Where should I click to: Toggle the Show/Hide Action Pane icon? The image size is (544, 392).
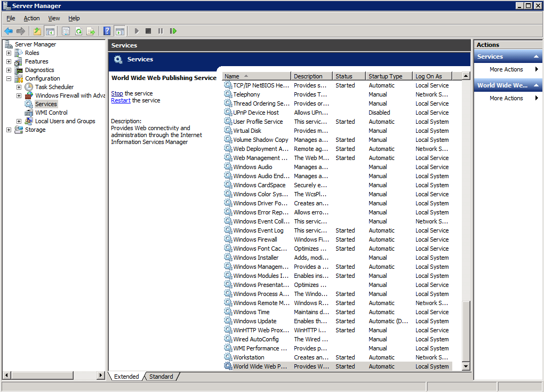(x=120, y=31)
